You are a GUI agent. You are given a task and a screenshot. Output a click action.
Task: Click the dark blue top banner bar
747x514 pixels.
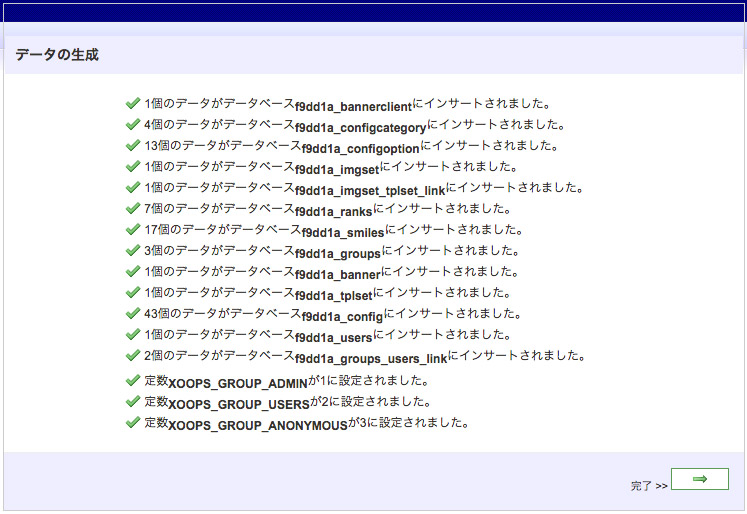click(x=373, y=12)
